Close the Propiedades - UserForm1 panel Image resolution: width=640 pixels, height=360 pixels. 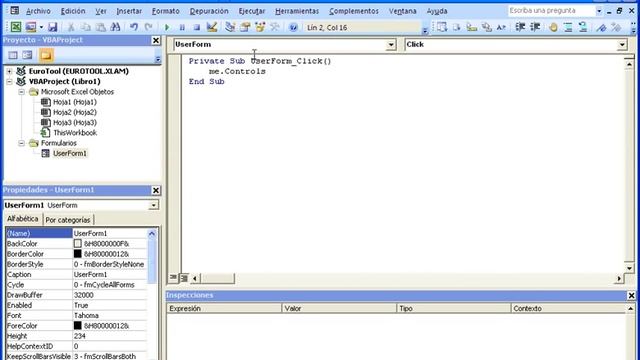tap(156, 190)
